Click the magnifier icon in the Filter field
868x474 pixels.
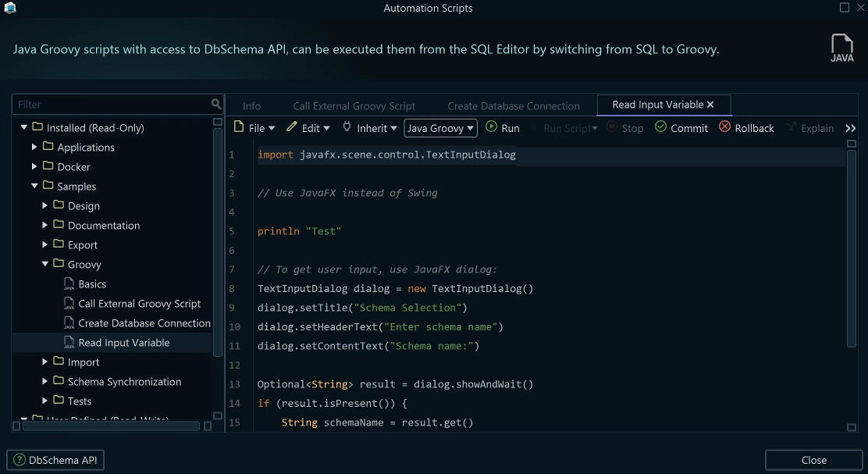(215, 103)
